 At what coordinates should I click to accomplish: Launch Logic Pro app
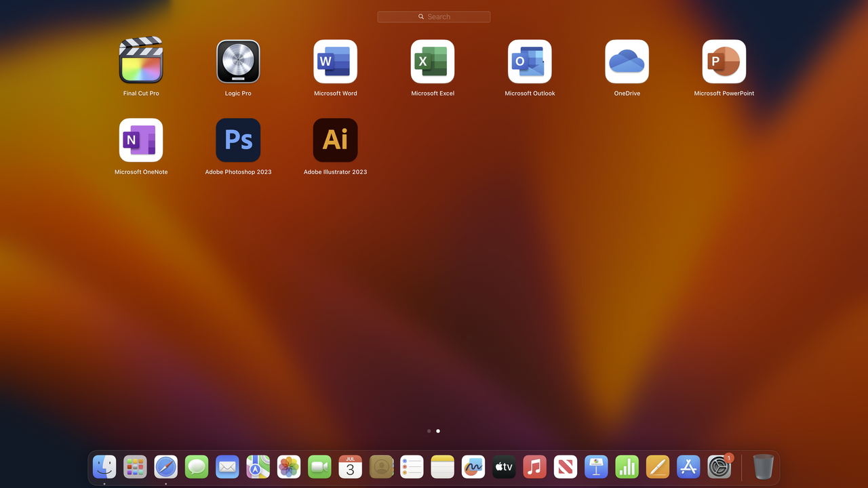tap(238, 61)
